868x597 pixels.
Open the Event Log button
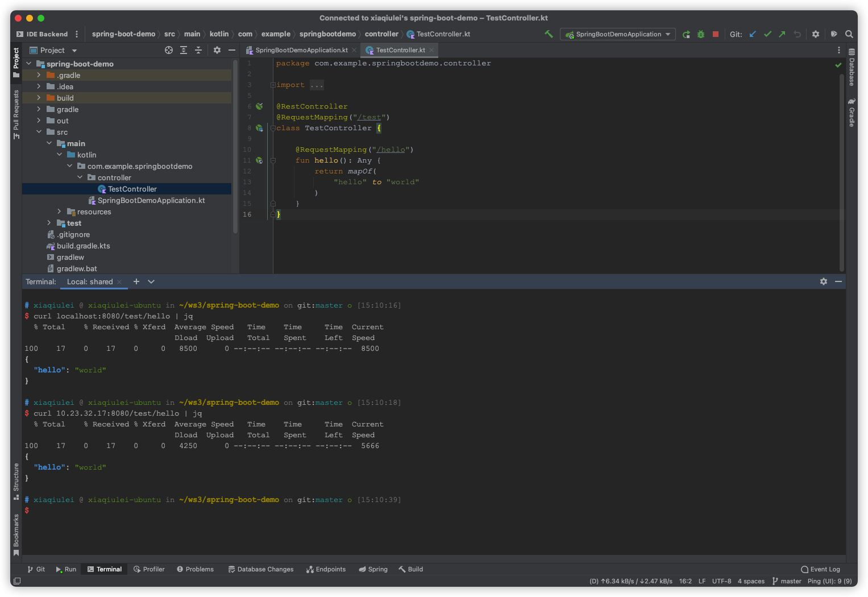pos(820,569)
